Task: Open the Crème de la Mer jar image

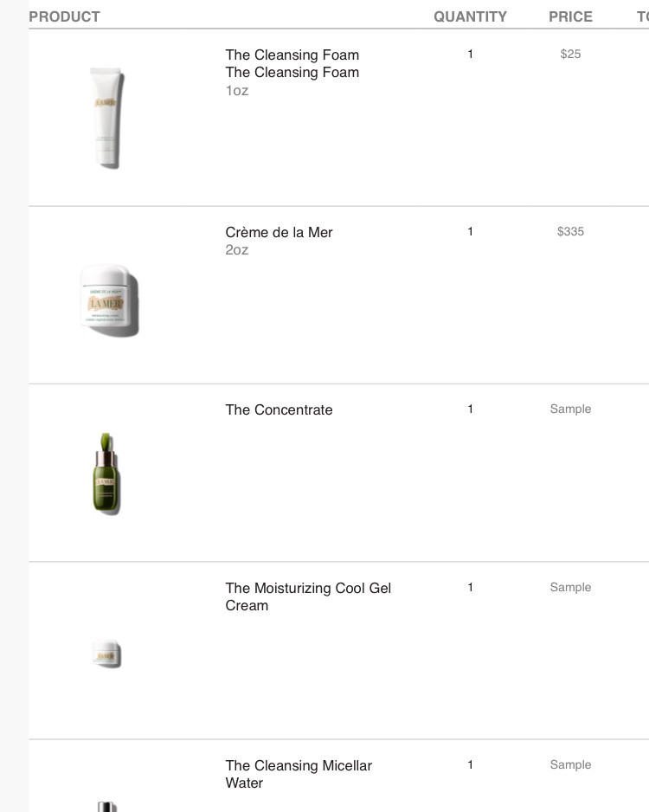Action: click(109, 300)
